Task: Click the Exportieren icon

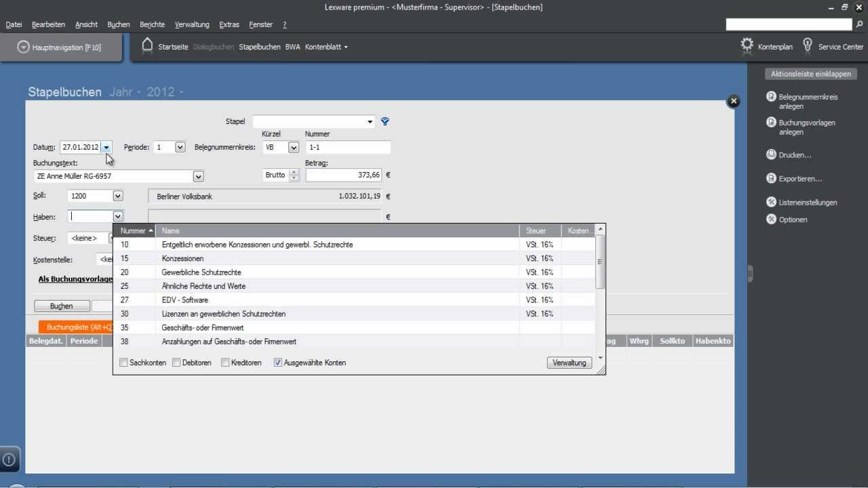Action: coord(771,178)
